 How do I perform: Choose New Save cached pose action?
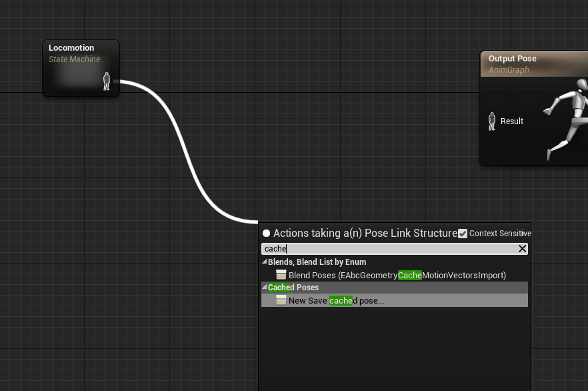coord(395,300)
